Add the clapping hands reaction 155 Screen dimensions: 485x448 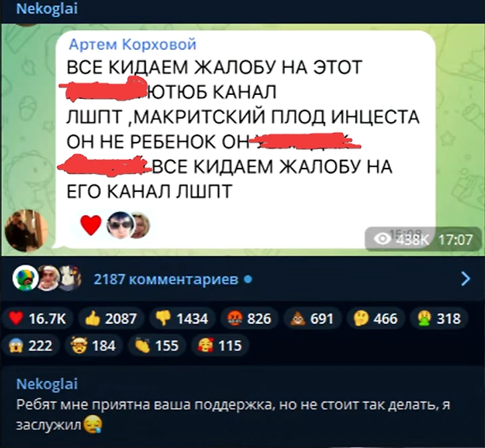point(157,345)
